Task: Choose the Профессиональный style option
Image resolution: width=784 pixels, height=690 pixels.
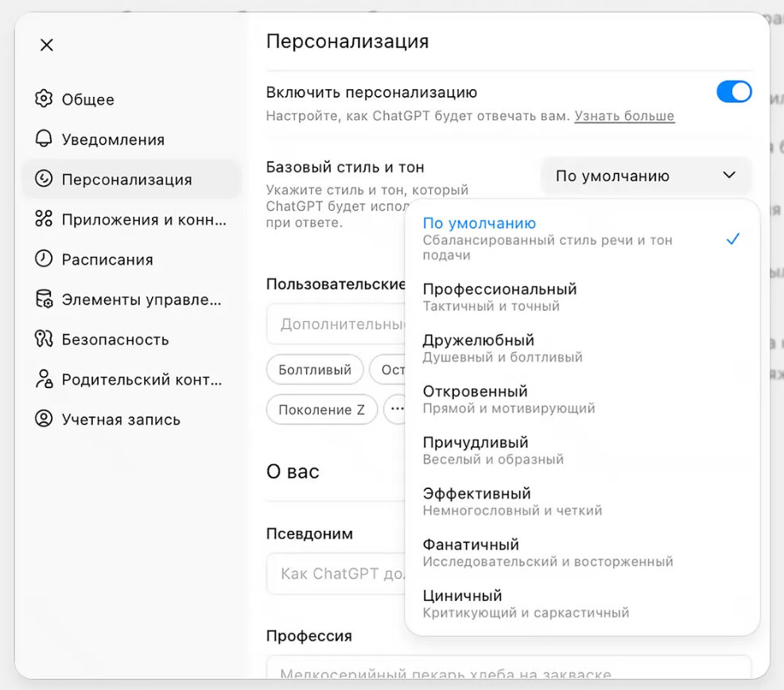Action: tap(499, 297)
